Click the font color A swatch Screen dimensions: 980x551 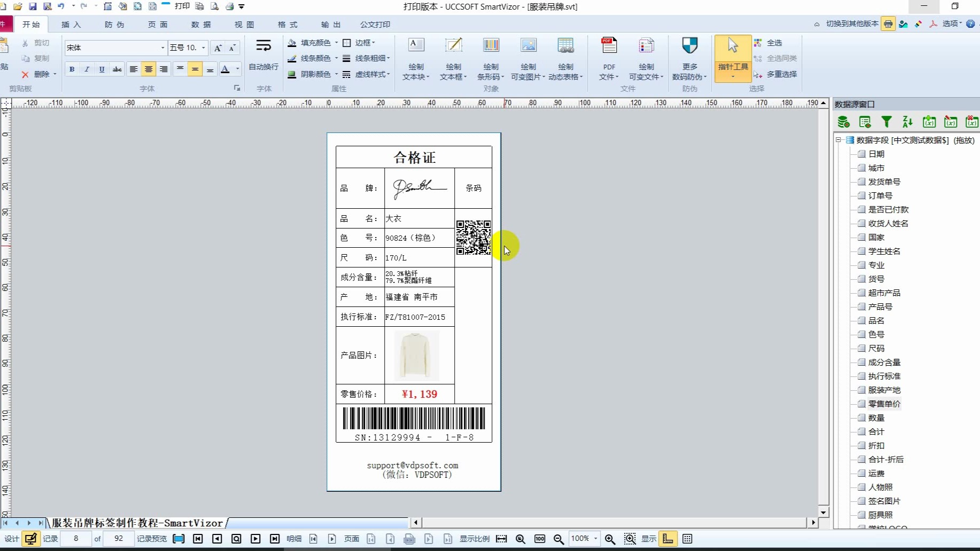pyautogui.click(x=225, y=69)
